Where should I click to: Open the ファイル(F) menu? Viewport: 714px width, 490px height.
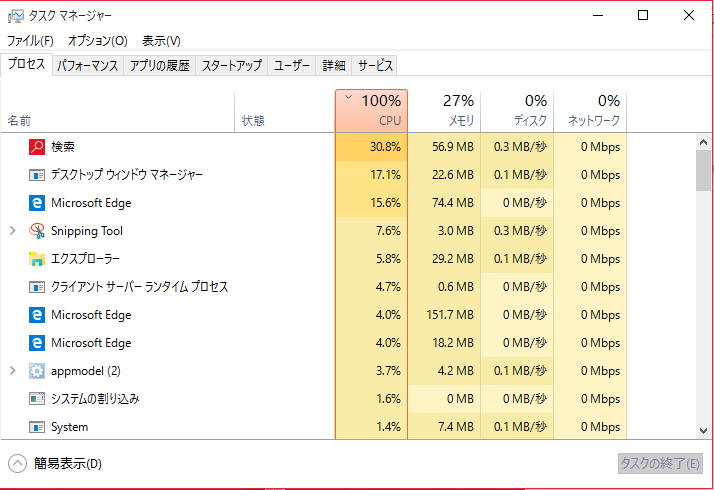(30, 41)
